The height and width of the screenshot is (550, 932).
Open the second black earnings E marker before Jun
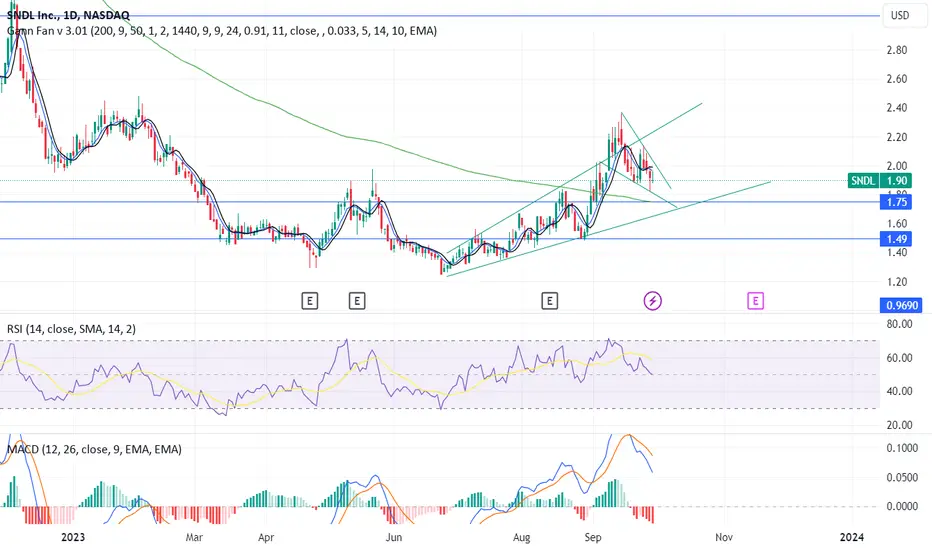(357, 301)
